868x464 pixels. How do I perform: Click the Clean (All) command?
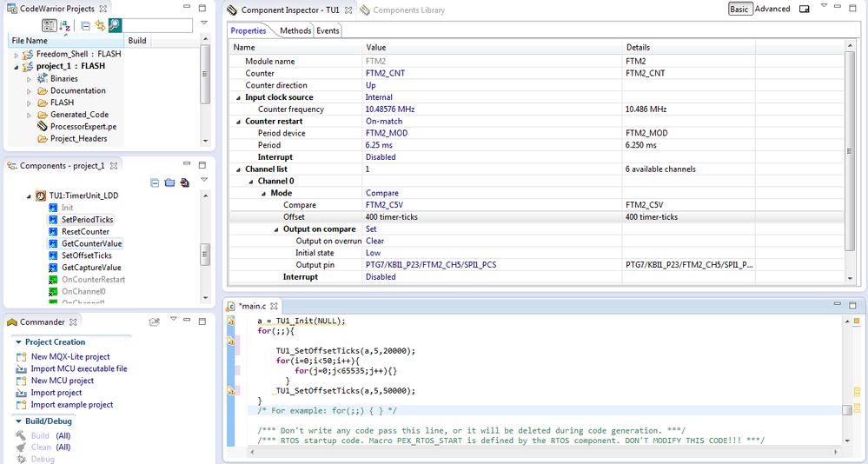(50, 447)
